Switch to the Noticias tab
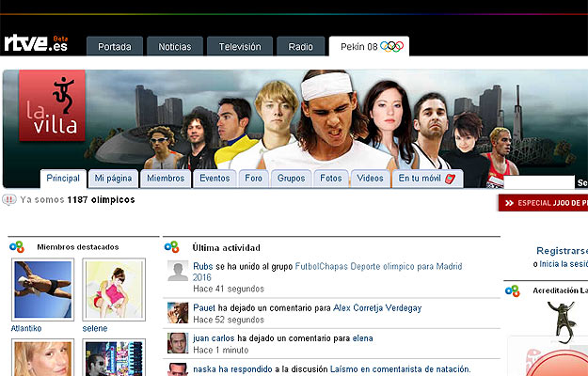 point(174,47)
